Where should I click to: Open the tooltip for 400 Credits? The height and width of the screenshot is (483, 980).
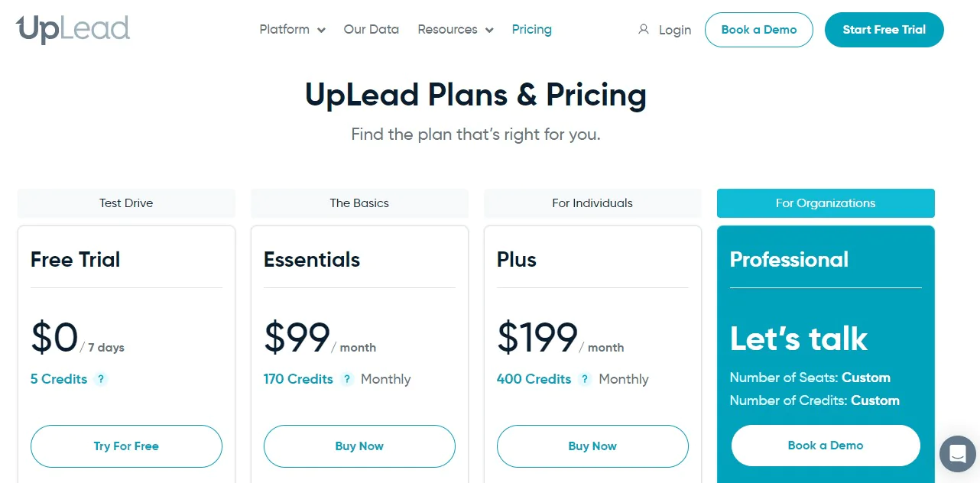[x=585, y=378]
